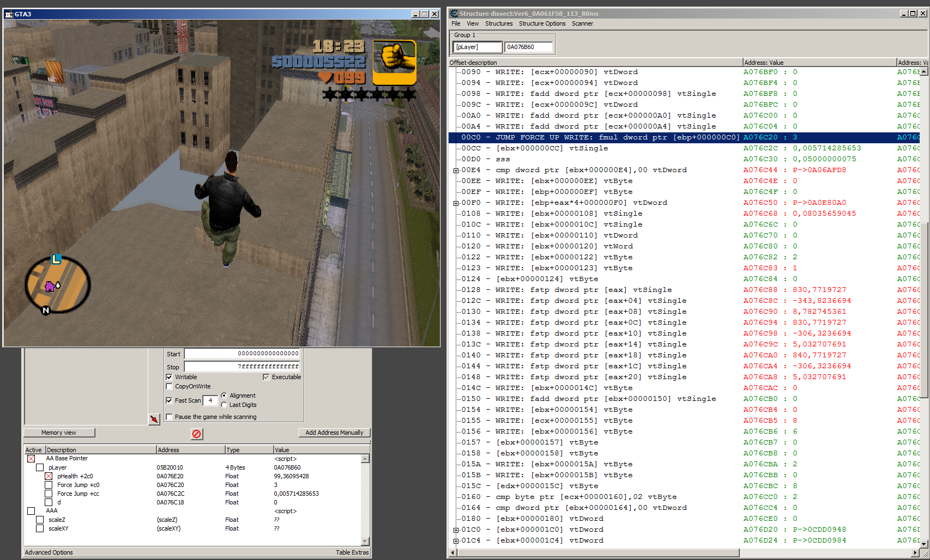Disable the Writable checkbox

point(170,377)
